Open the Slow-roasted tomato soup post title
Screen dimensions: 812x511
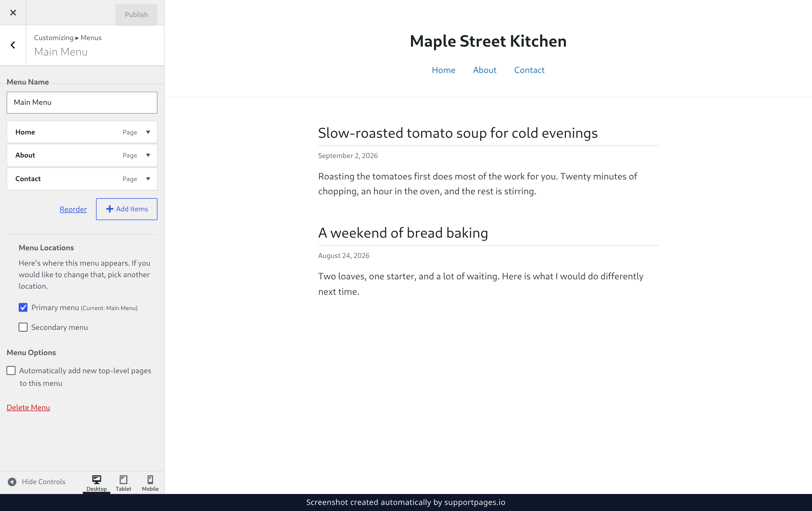(458, 133)
